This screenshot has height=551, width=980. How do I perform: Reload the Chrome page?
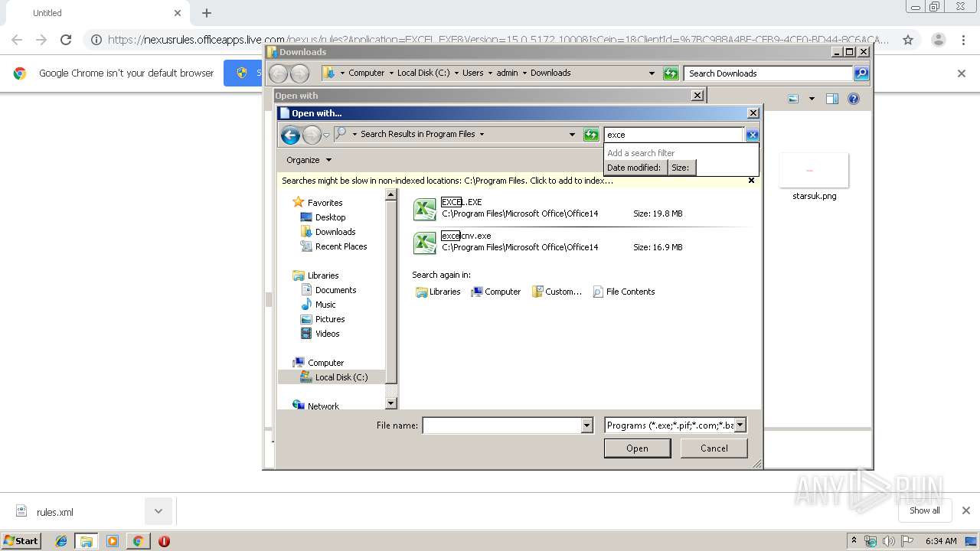66,40
